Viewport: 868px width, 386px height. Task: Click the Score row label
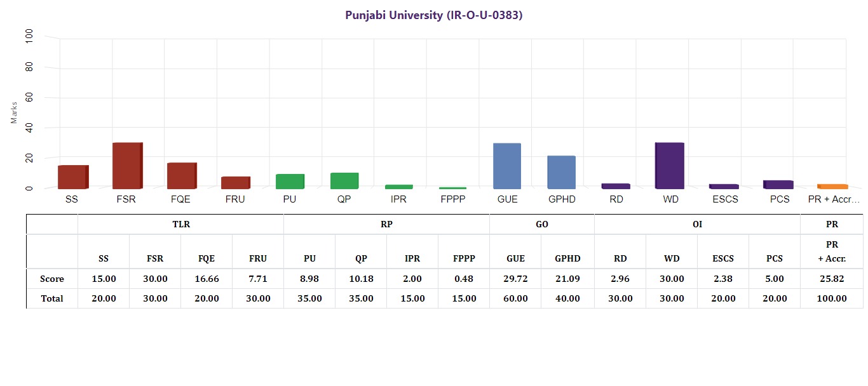[52, 279]
